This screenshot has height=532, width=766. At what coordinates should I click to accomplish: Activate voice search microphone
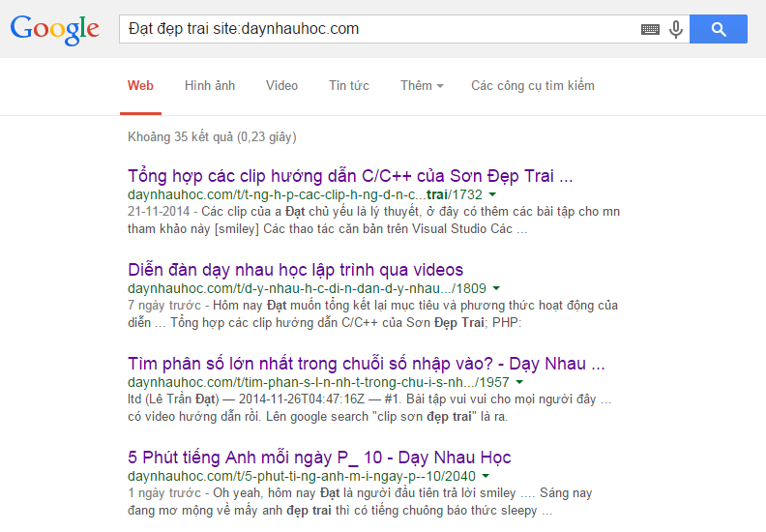point(676,29)
